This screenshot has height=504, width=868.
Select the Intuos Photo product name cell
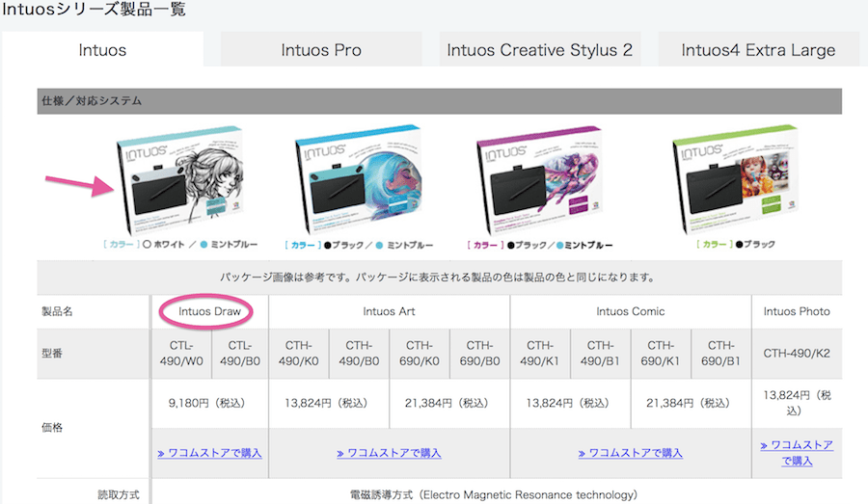pyautogui.click(x=797, y=311)
